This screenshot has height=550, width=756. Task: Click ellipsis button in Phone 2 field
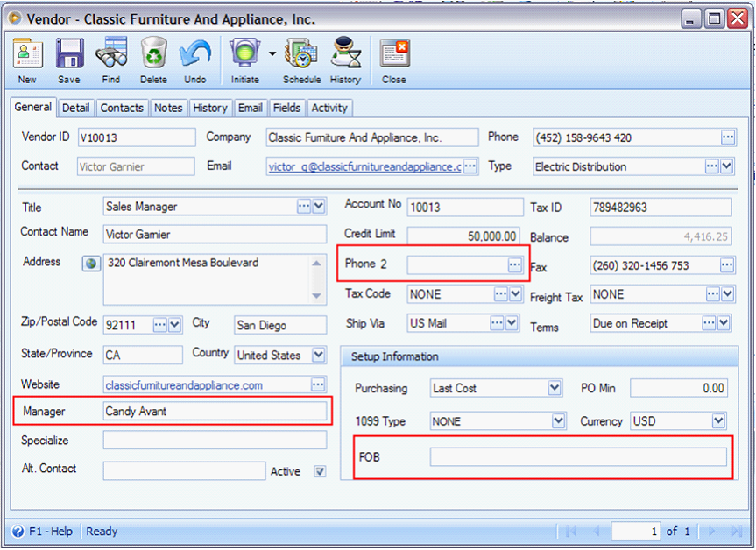[514, 264]
